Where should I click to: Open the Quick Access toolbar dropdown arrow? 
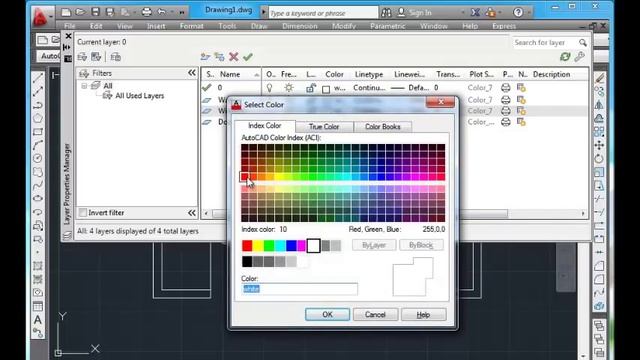[x=182, y=12]
